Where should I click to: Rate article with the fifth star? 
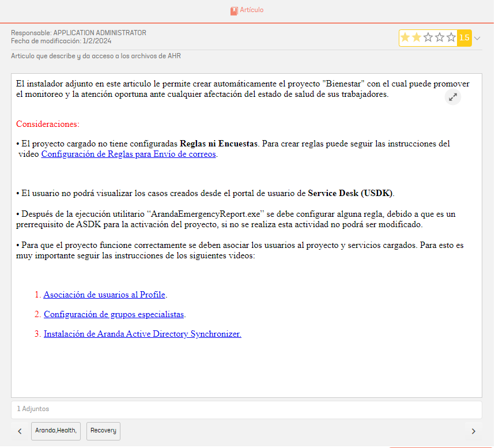451,37
